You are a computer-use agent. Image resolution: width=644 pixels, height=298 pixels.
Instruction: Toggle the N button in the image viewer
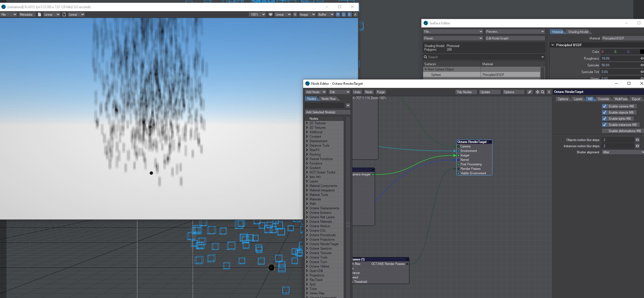pyautogui.click(x=295, y=15)
